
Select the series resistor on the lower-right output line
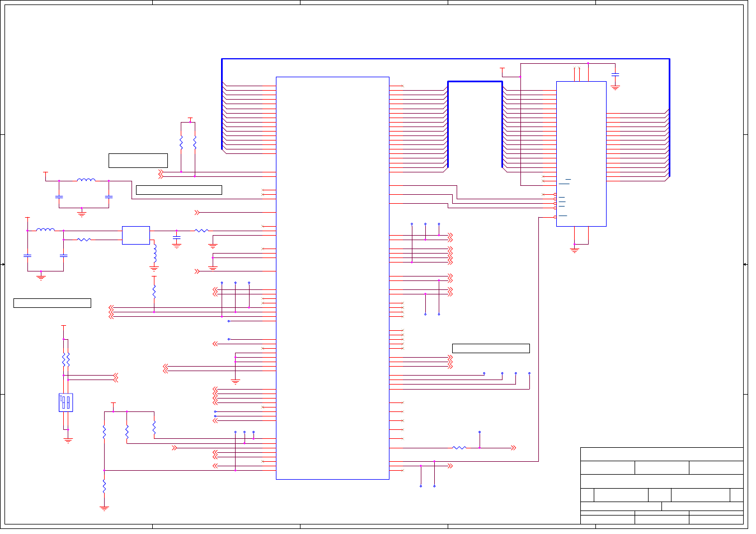point(459,448)
